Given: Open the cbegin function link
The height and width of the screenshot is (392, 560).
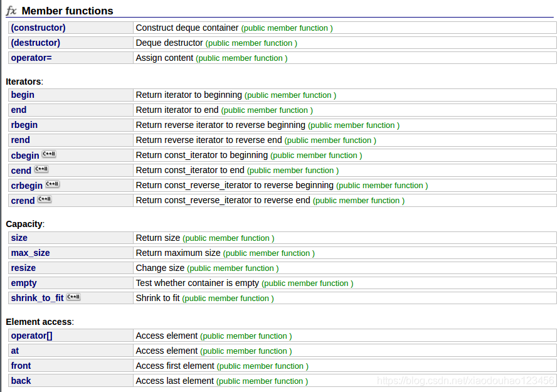Looking at the screenshot, I should tap(25, 156).
